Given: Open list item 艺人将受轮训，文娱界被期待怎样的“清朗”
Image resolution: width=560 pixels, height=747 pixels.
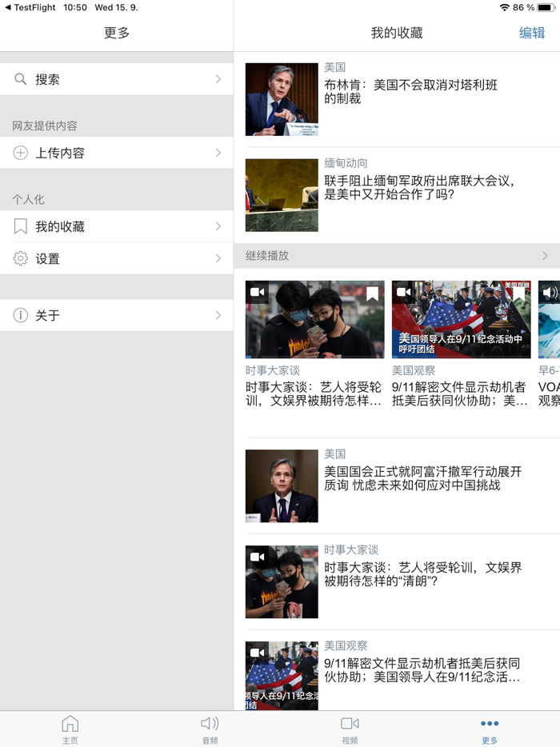Looking at the screenshot, I should pyautogui.click(x=422, y=574).
